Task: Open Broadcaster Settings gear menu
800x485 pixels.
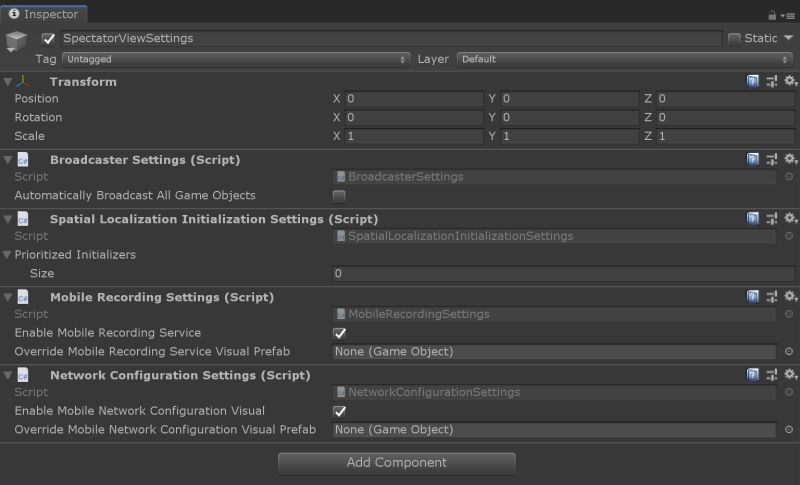Action: 790,159
